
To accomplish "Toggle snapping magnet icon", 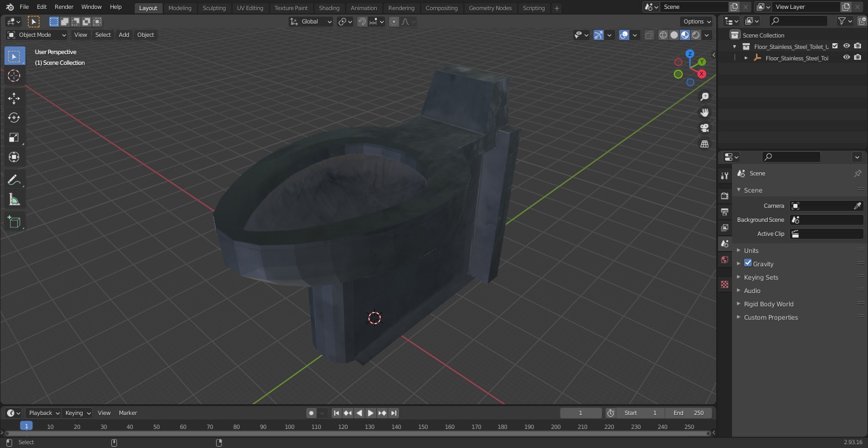I will 362,22.
